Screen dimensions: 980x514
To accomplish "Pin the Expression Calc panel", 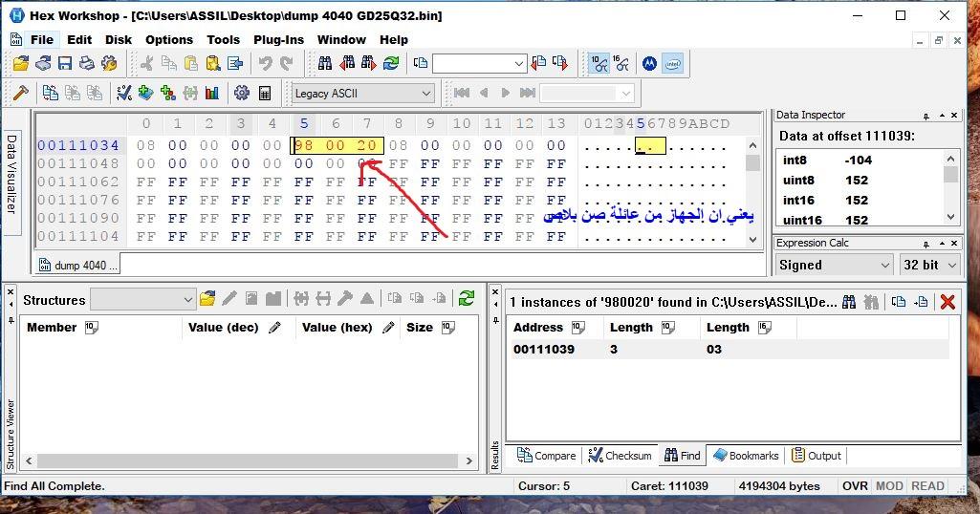I will click(x=926, y=243).
